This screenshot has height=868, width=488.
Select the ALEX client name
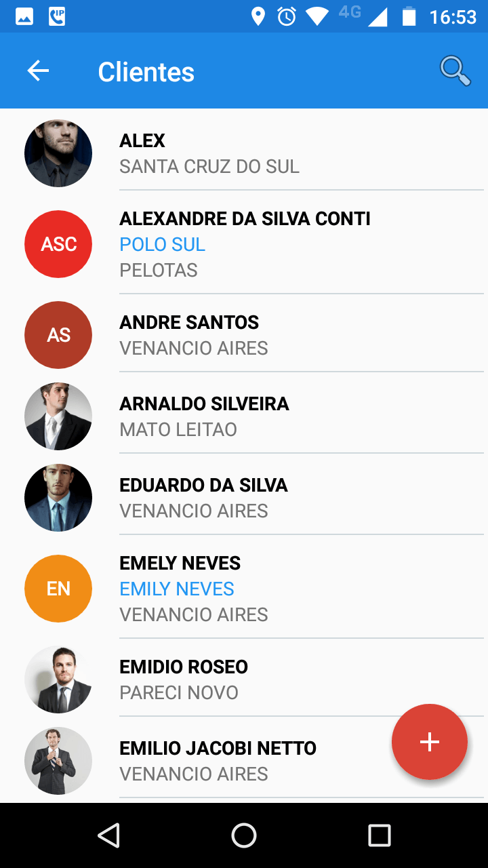point(142,141)
